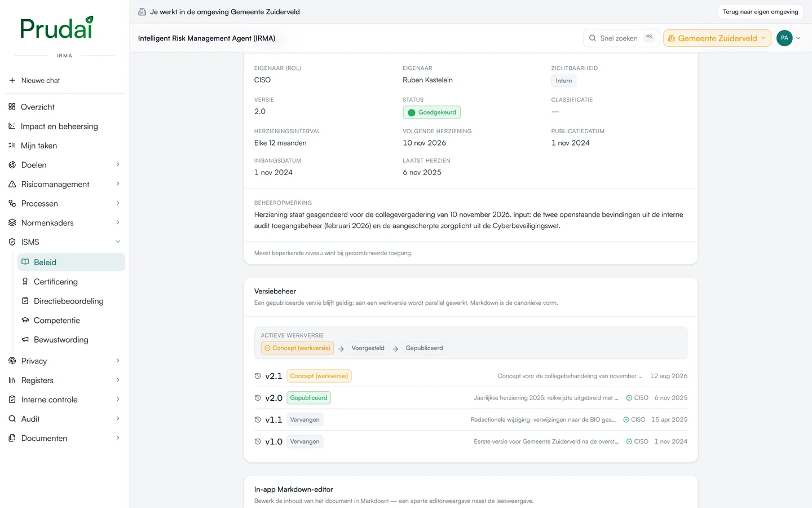Viewport: 812px width, 508px height.
Task: Click the Privacy fingerprint icon
Action: click(x=12, y=361)
